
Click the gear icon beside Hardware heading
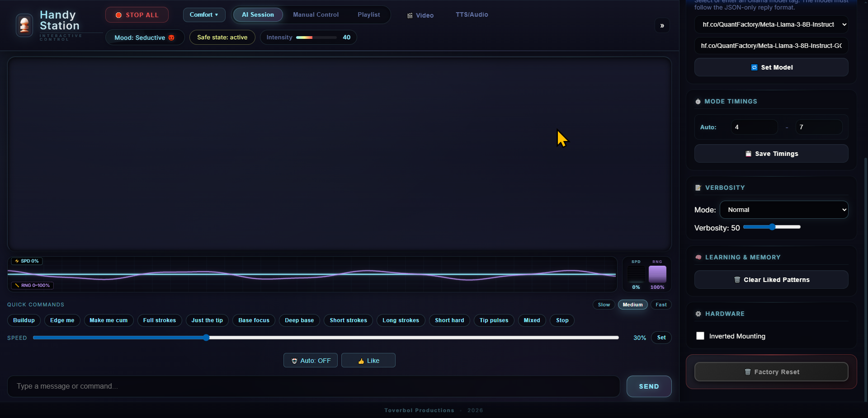click(x=698, y=314)
